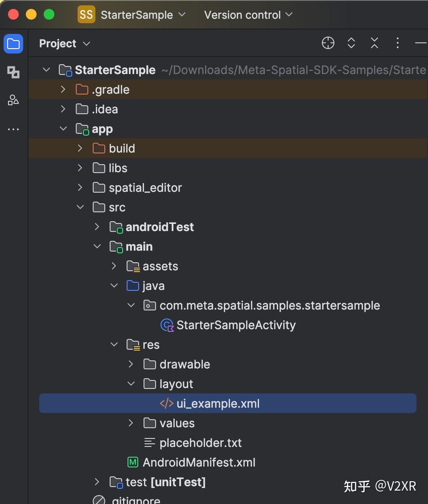This screenshot has height=504, width=428.
Task: Select the libs folder name
Action: point(118,168)
